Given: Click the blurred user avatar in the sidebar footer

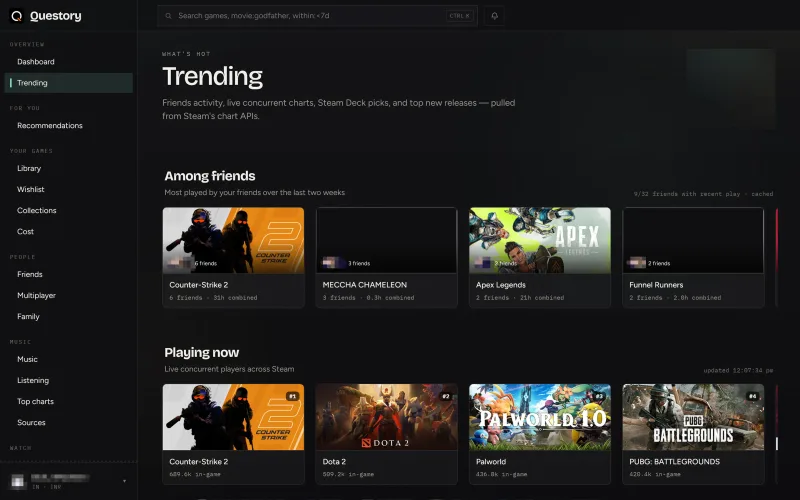Looking at the screenshot, I should (18, 481).
